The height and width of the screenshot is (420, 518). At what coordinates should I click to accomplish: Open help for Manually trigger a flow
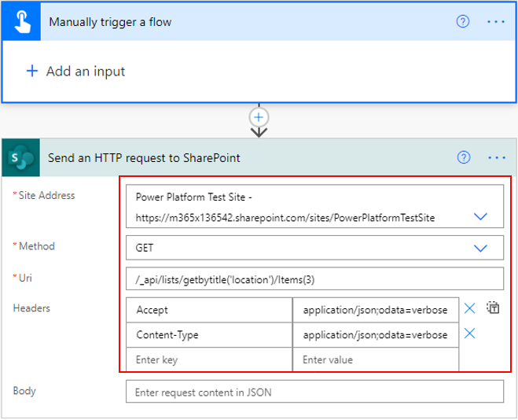(462, 22)
